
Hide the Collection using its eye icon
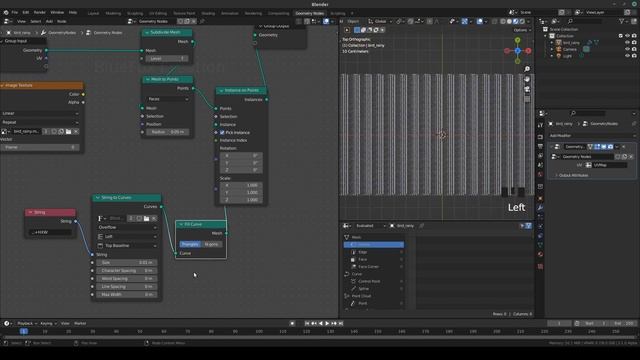point(627,36)
